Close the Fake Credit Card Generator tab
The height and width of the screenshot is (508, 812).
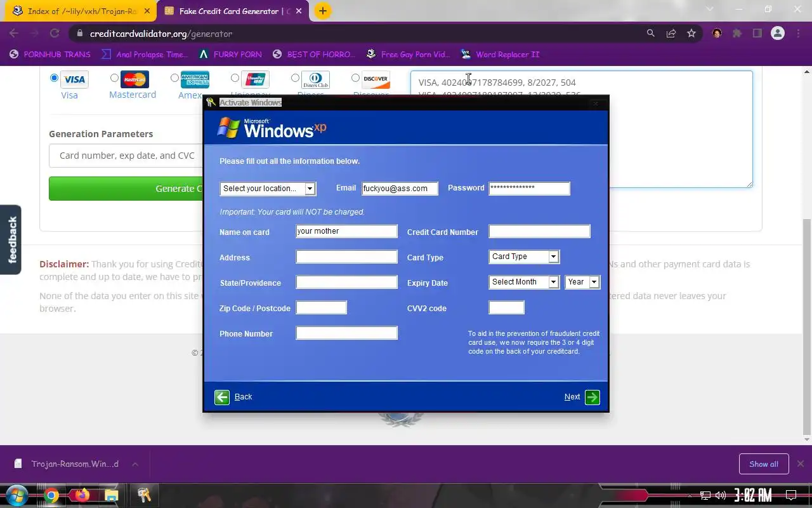click(299, 11)
